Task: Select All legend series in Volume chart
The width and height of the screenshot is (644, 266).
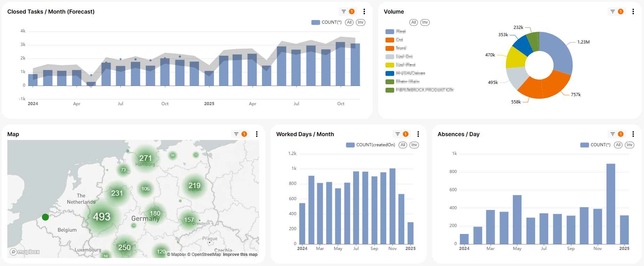Action: click(414, 22)
